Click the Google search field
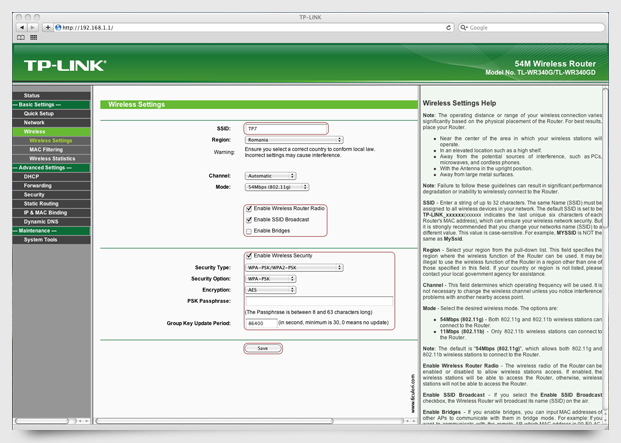 531,27
